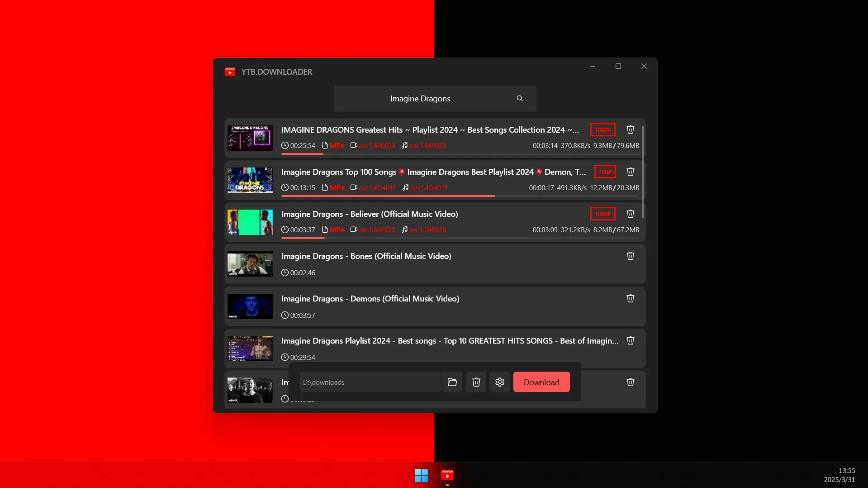The image size is (868, 488).
Task: Click the Download button
Action: click(541, 382)
